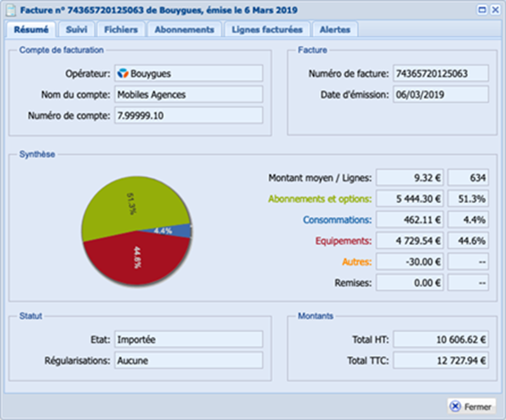This screenshot has width=506, height=420.
Task: Click the Bouygues operator logo icon
Action: (123, 74)
